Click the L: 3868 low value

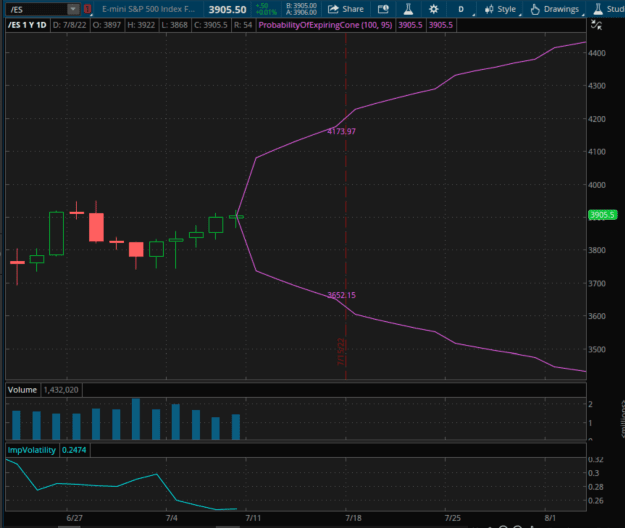(175, 25)
